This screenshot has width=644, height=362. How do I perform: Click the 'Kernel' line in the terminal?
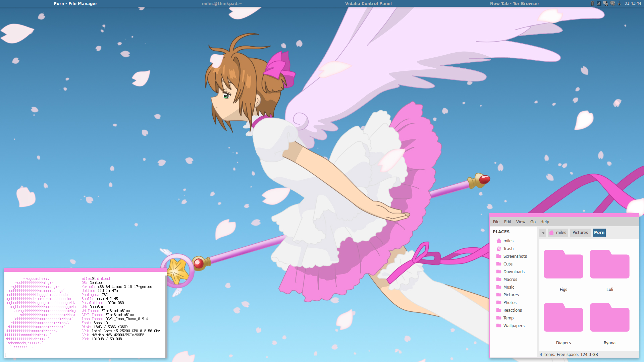tap(117, 287)
